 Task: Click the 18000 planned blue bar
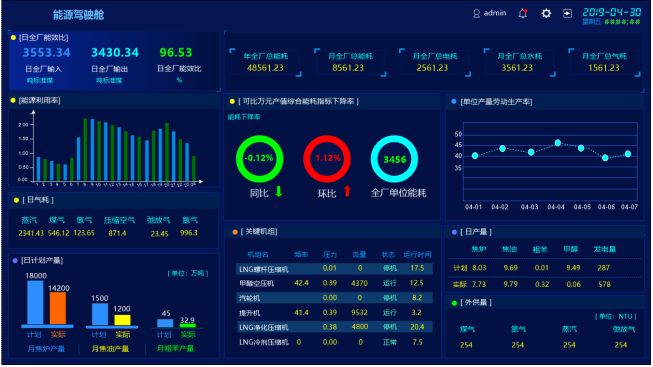[35, 302]
